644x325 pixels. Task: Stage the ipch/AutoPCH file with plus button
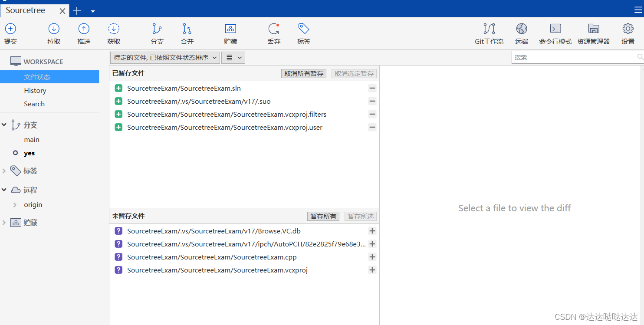[372, 244]
